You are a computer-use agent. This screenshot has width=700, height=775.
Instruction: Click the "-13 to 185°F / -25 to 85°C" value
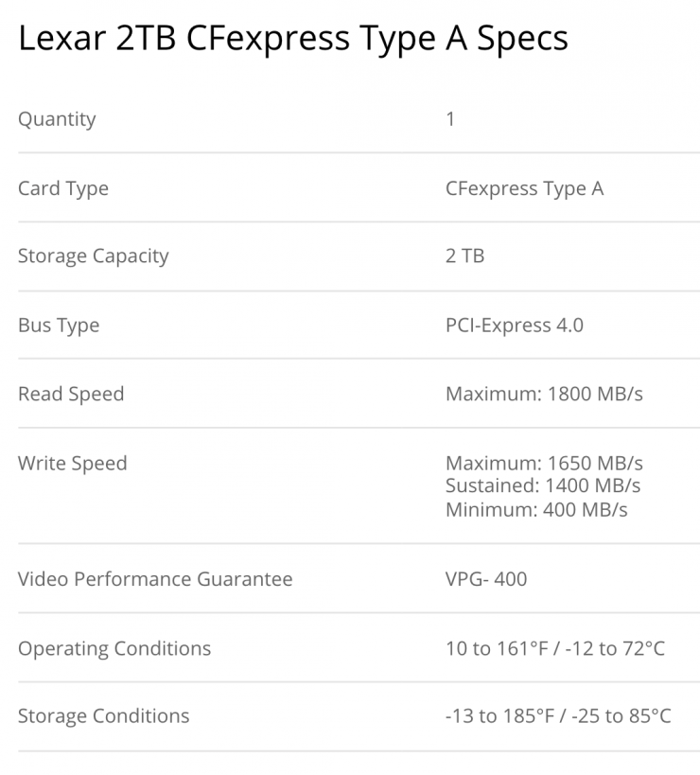(x=558, y=716)
